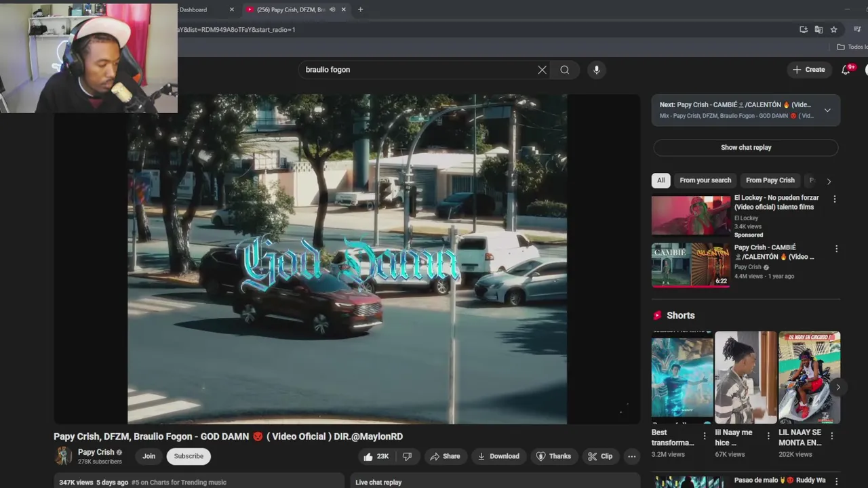868x488 pixels.
Task: Clear the search box with the X icon
Action: [x=542, y=70]
